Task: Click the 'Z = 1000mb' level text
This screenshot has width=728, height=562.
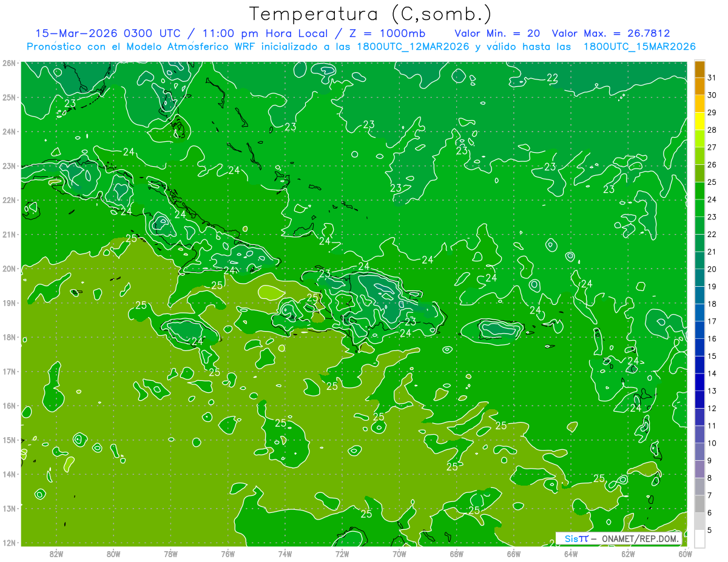Action: pos(386,33)
